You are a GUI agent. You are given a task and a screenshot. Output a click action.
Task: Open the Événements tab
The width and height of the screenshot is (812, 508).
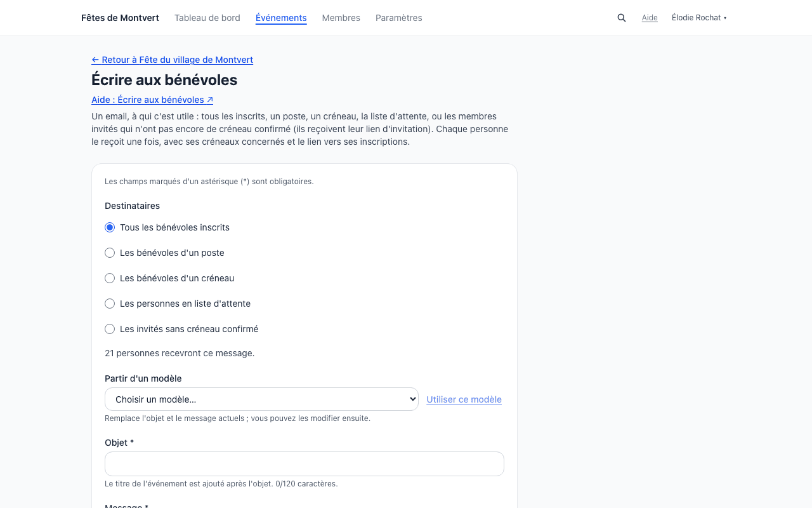281,18
